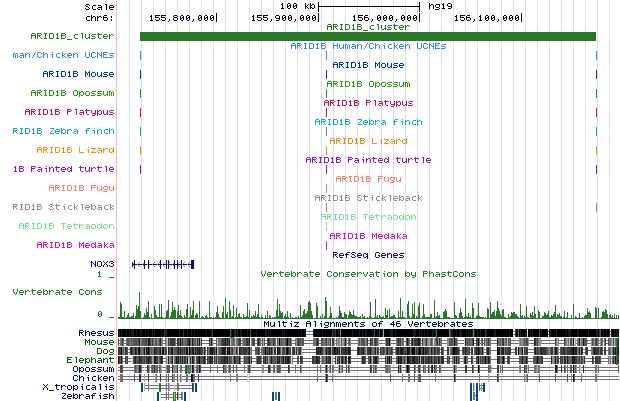620x401 pixels.
Task: Select the ARID1B Stickleback label in left column
Action: 63,207
